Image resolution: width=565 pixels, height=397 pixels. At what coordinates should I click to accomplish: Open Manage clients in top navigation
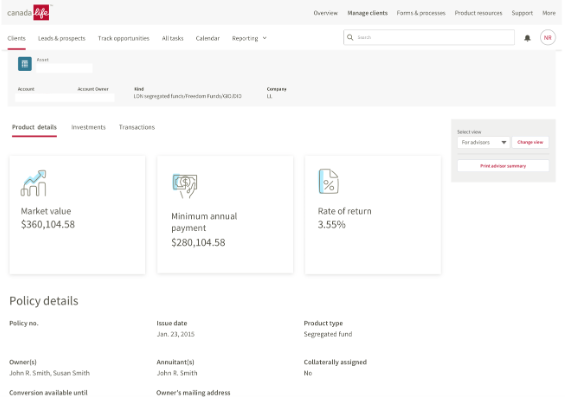coord(367,13)
